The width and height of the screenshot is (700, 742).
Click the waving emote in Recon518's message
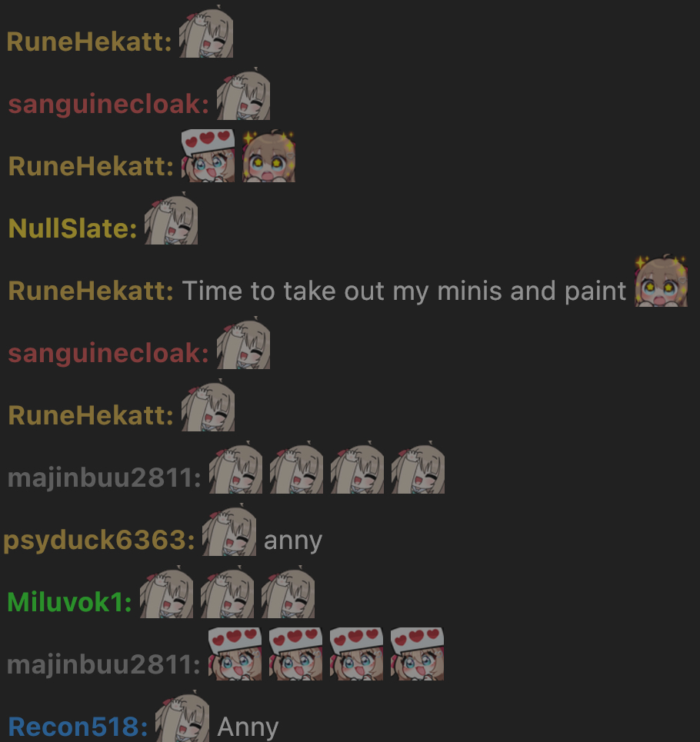tap(182, 717)
